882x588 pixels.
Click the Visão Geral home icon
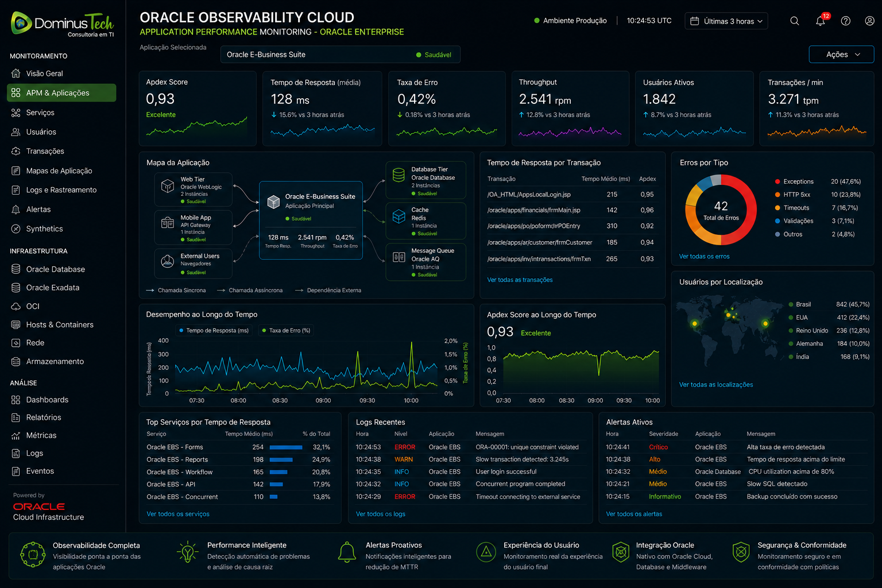(16, 73)
